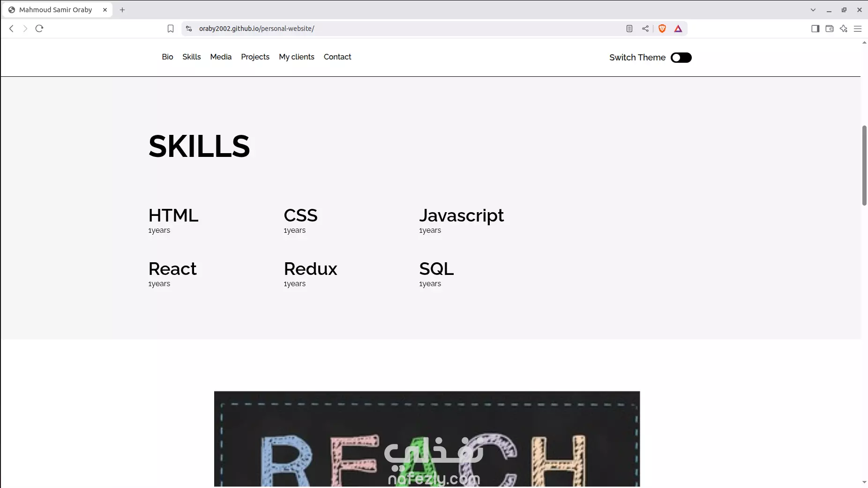Click the CSS skill title

click(300, 215)
